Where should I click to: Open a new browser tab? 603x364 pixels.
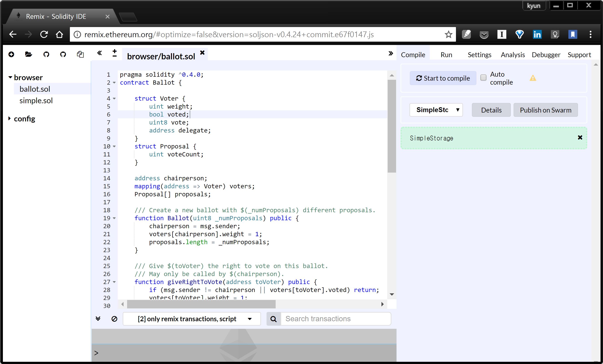pyautogui.click(x=128, y=17)
